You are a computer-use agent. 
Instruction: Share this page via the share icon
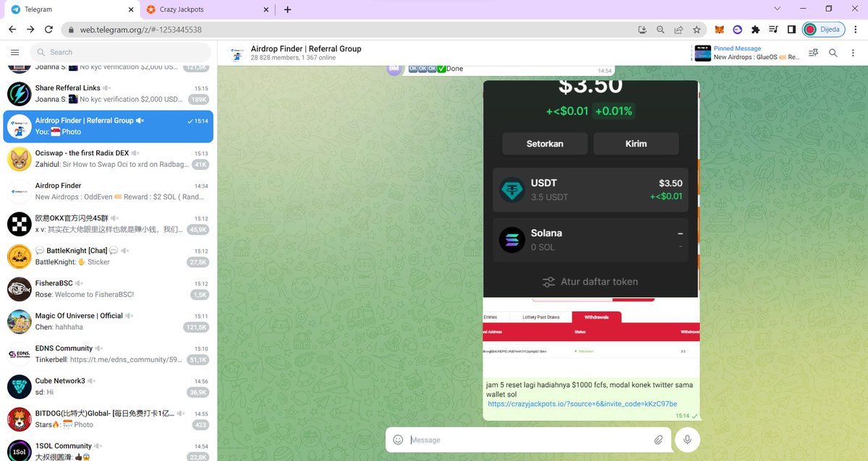(x=678, y=30)
